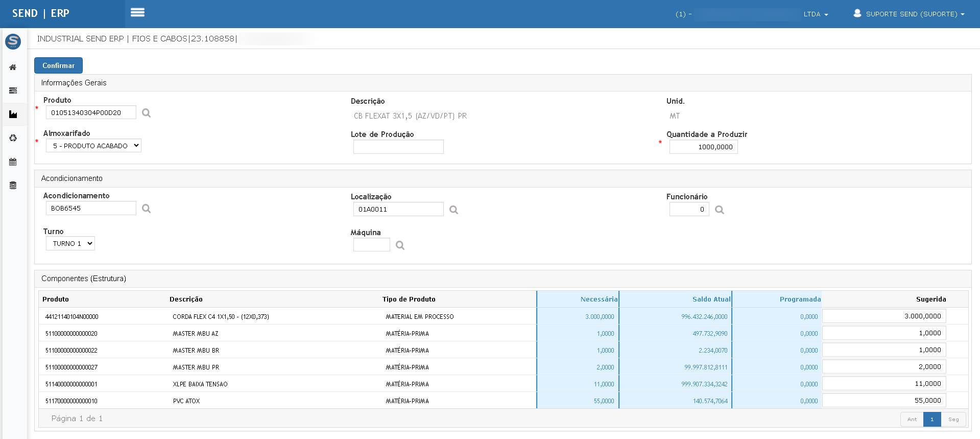Toggle the hamburger menu icon
The image size is (980, 439).
click(137, 12)
